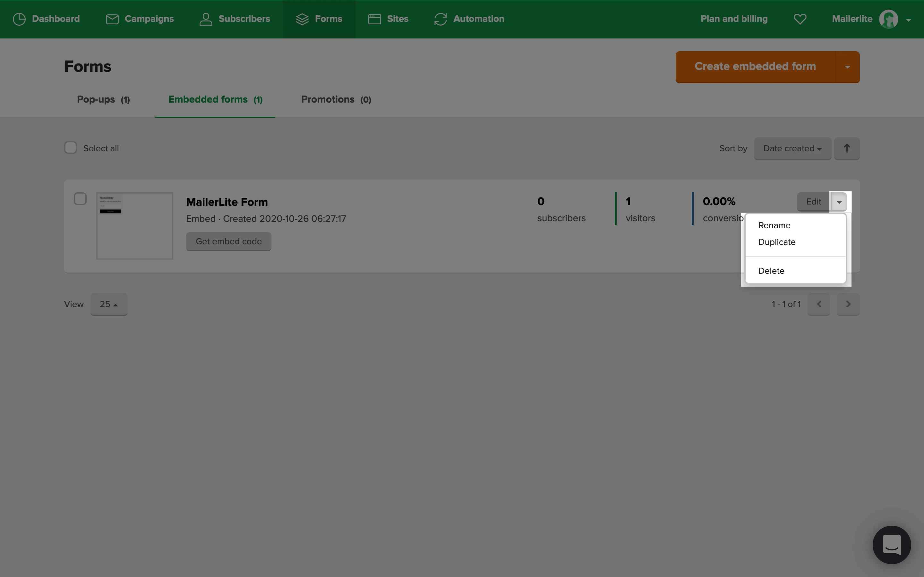Screen dimensions: 924x577
Task: Click the heart icon in top bar
Action: point(800,19)
